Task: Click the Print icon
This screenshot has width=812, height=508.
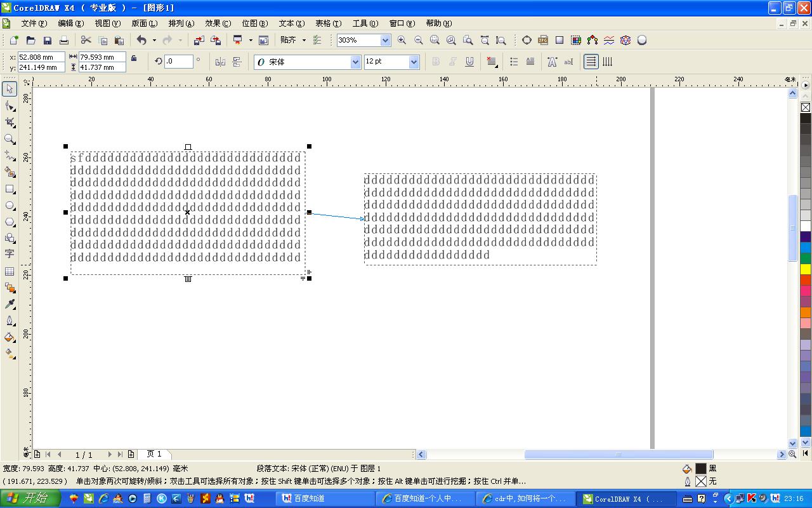Action: (63, 40)
